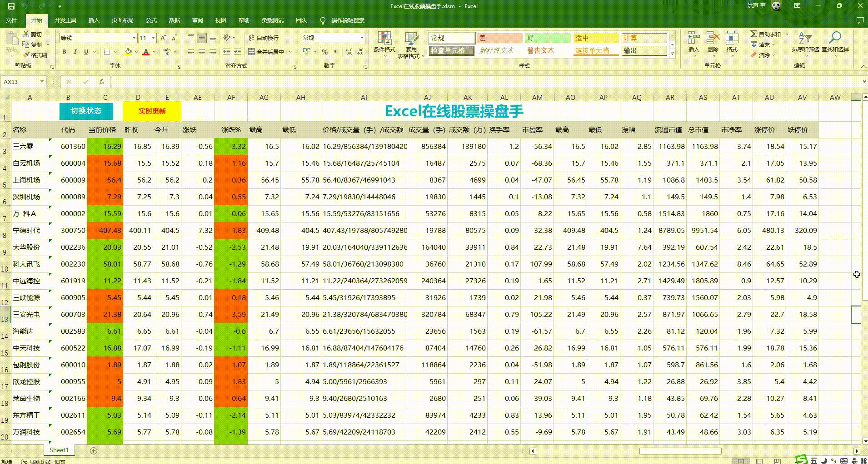Click the orientation text angle icon
This screenshot has width=868, height=464.
[226, 38]
